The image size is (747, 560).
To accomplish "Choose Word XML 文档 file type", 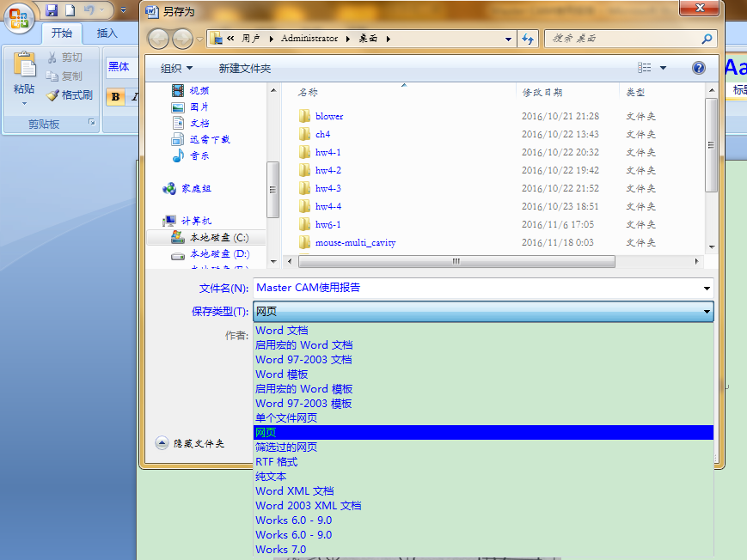I will (484, 491).
